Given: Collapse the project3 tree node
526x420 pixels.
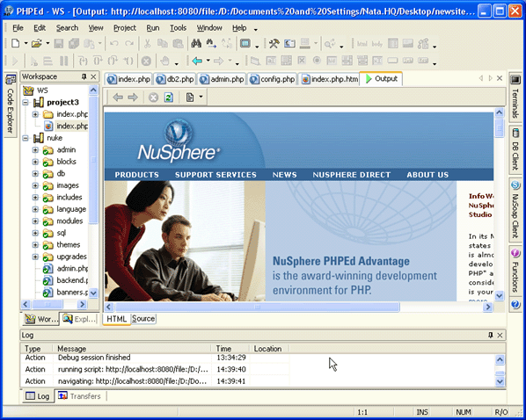Looking at the screenshot, I should [x=26, y=102].
